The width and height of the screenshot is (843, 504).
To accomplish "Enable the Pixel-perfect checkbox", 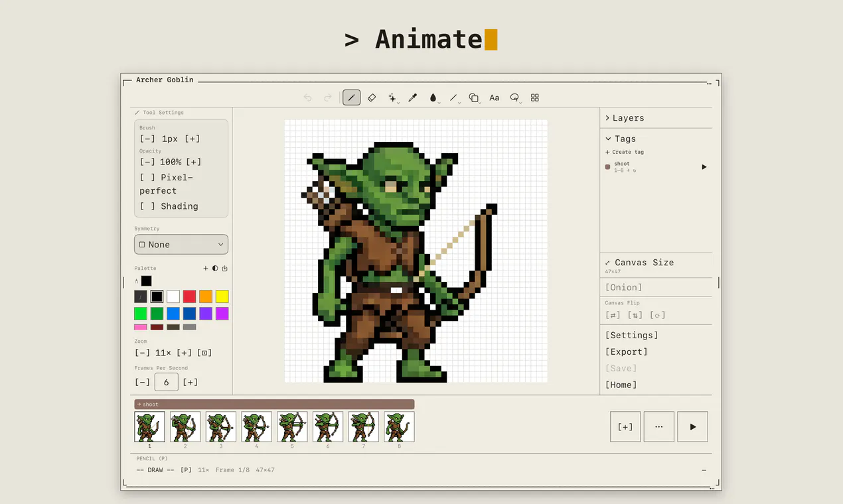I will 147,177.
